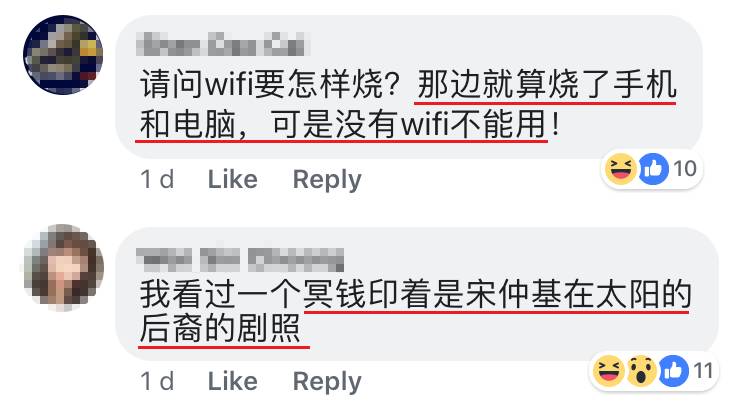The height and width of the screenshot is (411, 749).
Task: Click the laughing emoji on first comment
Action: [621, 169]
